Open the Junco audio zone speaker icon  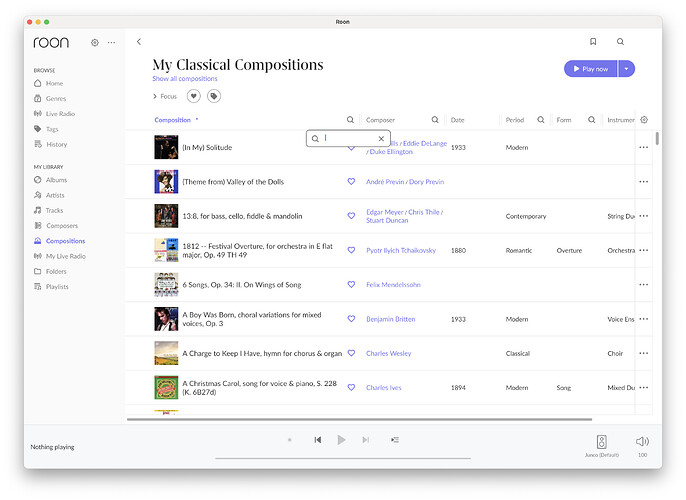(x=602, y=441)
